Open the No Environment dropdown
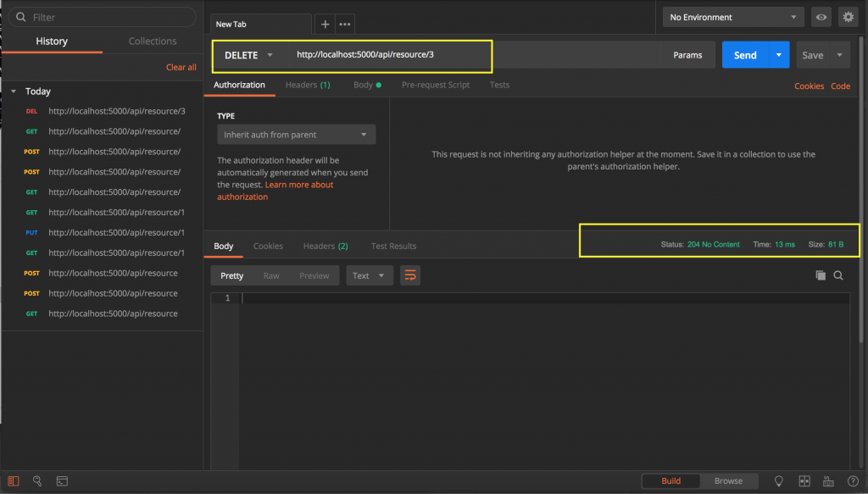The width and height of the screenshot is (868, 494). point(733,17)
